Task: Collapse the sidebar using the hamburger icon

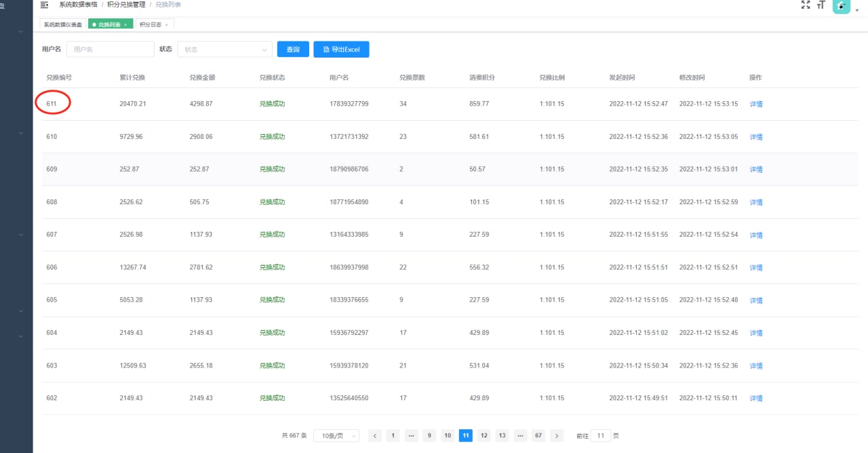Action: tap(43, 5)
